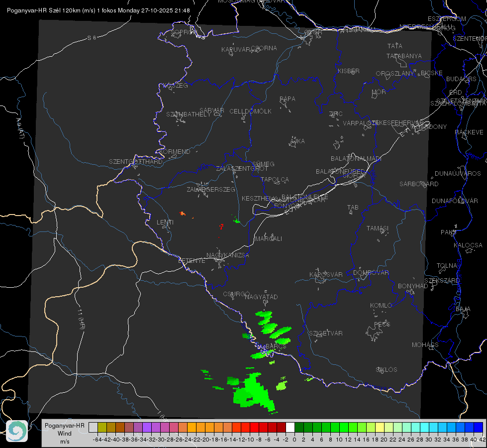
Task: Click the BONYHAD label
Action: pyautogui.click(x=413, y=286)
